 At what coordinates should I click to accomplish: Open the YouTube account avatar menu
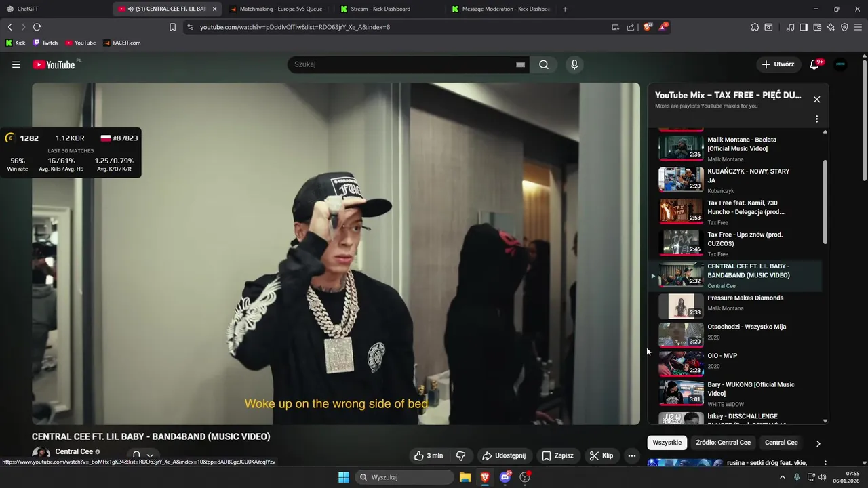click(840, 64)
